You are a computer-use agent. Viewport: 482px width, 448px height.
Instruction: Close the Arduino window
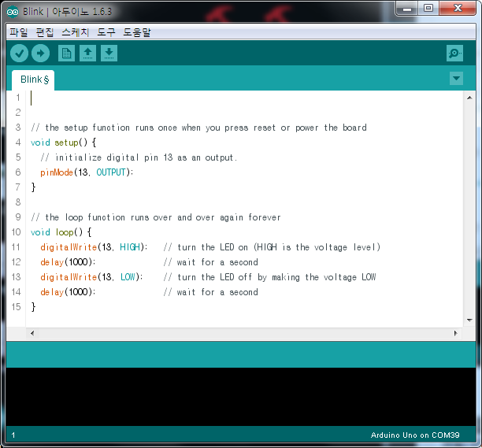click(x=458, y=9)
